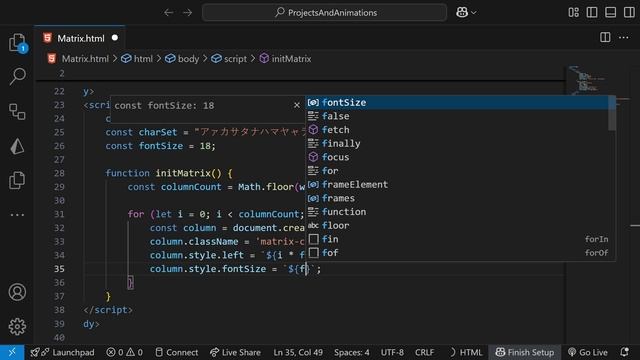This screenshot has width=640, height=360.
Task: Customize layout from title bar
Action: click(x=573, y=13)
